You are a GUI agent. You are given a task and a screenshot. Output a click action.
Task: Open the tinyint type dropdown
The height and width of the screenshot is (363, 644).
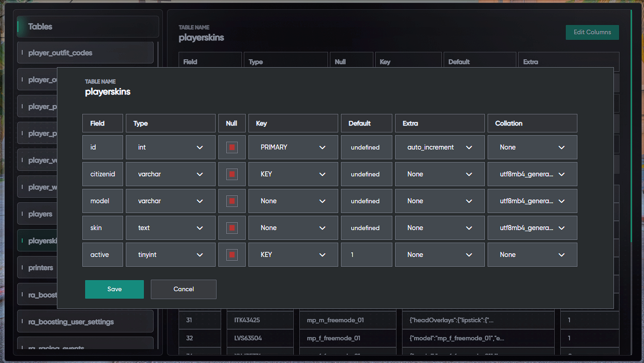(171, 255)
